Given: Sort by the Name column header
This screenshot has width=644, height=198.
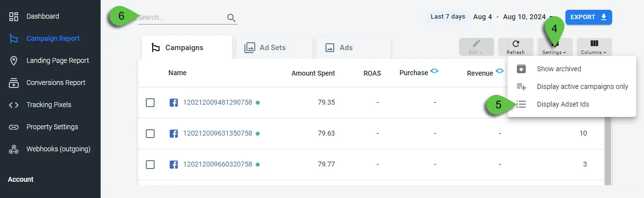Looking at the screenshot, I should click(x=177, y=73).
